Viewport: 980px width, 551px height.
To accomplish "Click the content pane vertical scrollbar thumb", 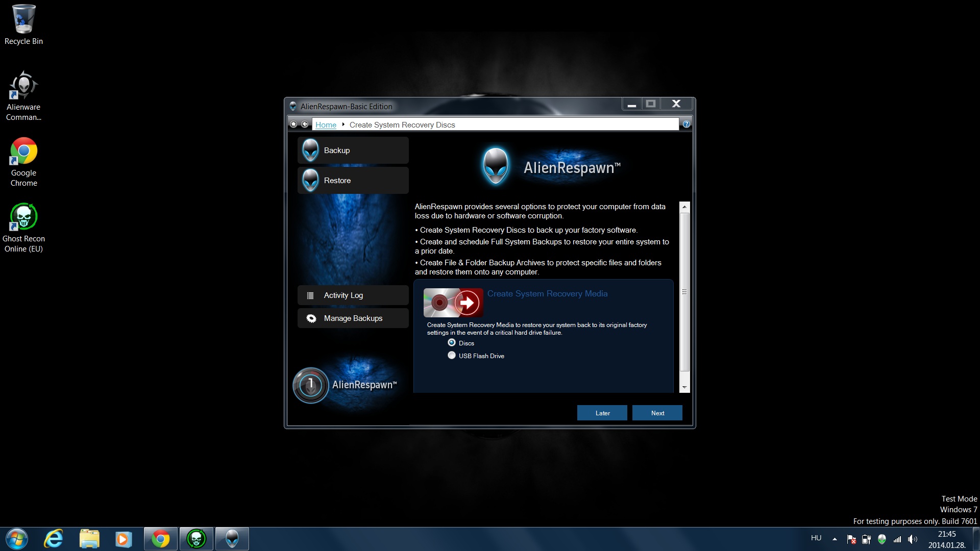I will pos(684,292).
